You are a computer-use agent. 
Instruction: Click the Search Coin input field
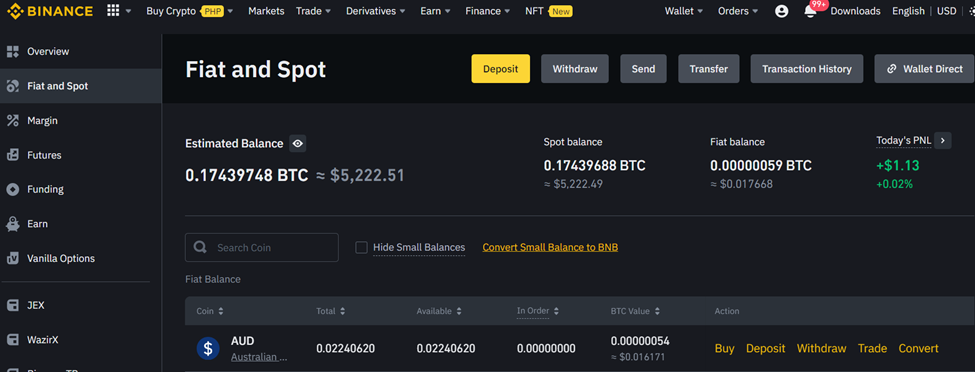pyautogui.click(x=262, y=248)
